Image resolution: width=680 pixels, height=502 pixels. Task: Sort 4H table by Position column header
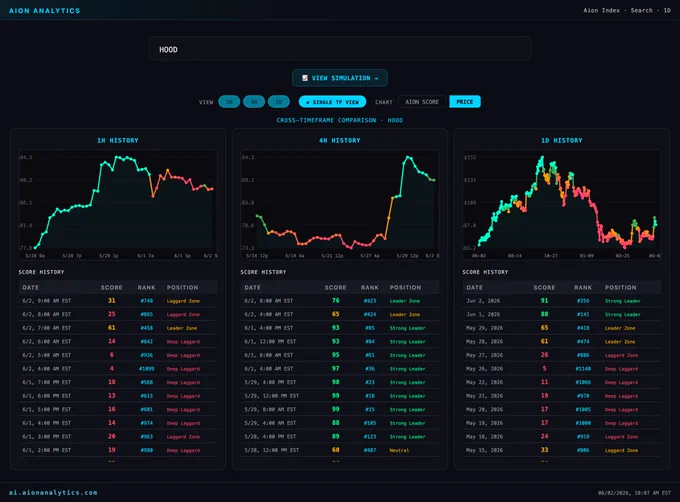point(405,287)
